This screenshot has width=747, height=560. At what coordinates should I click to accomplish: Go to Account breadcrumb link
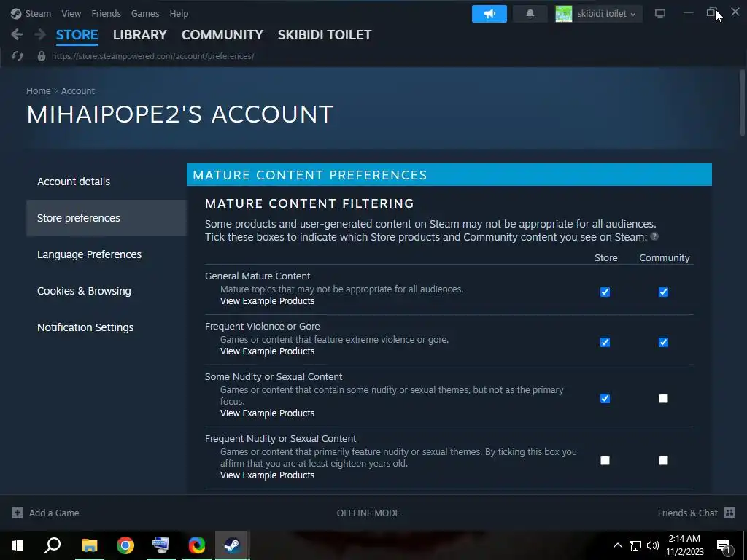pos(77,91)
